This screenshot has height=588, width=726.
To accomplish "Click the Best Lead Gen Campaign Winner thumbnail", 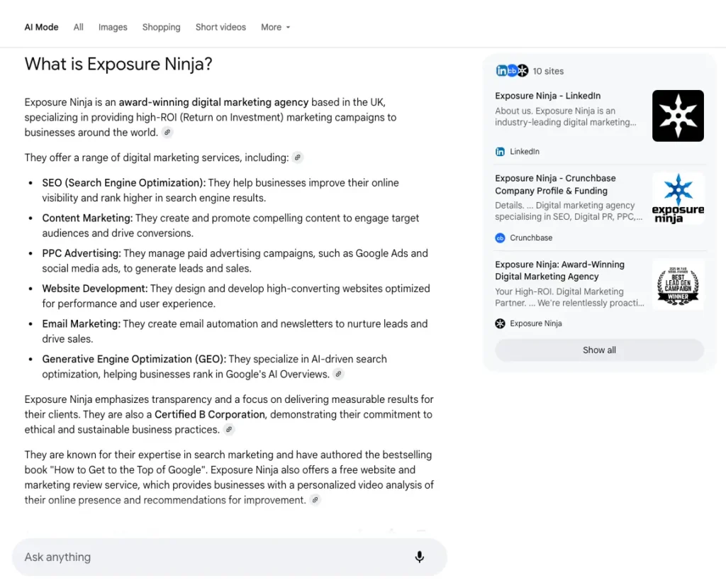I will (678, 284).
